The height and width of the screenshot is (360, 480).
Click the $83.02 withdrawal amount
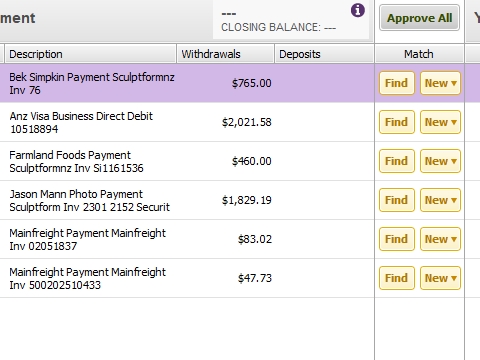click(x=255, y=239)
